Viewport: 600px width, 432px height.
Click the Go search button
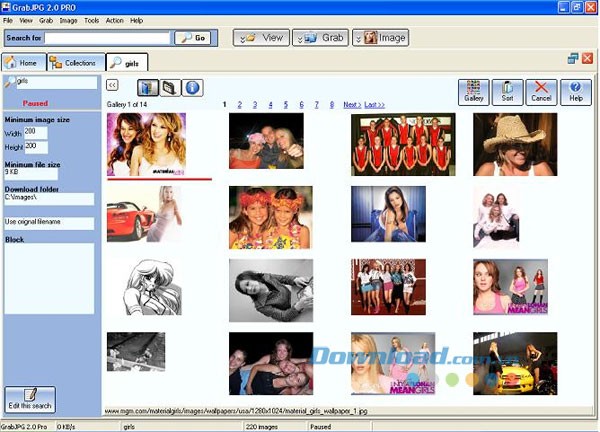click(x=192, y=38)
